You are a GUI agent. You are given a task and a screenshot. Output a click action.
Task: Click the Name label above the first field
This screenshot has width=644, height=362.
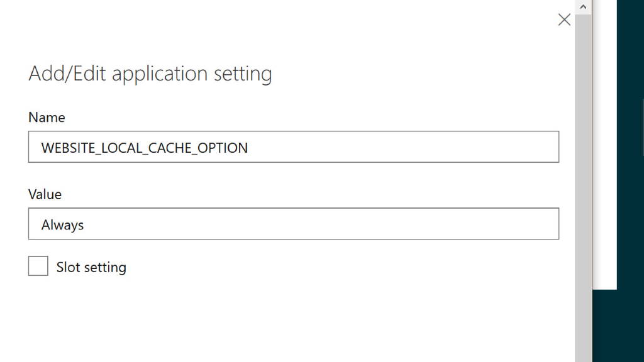(47, 117)
